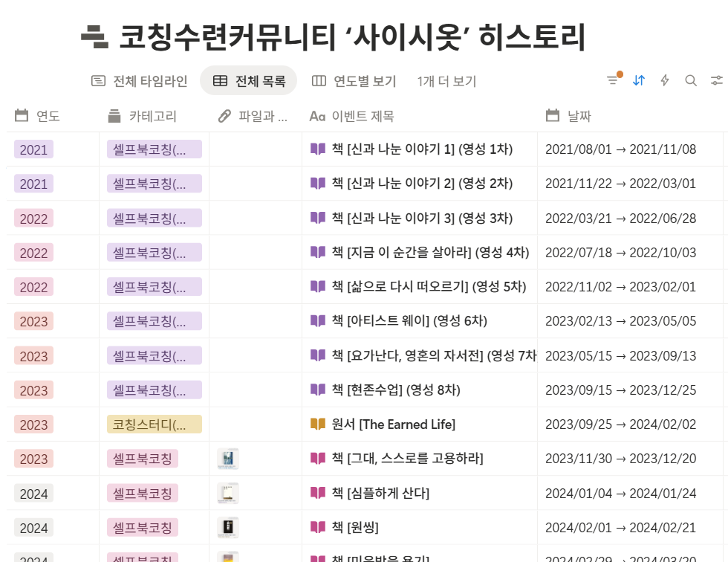Open the view settings sliders icon
728x562 pixels.
coord(715,81)
